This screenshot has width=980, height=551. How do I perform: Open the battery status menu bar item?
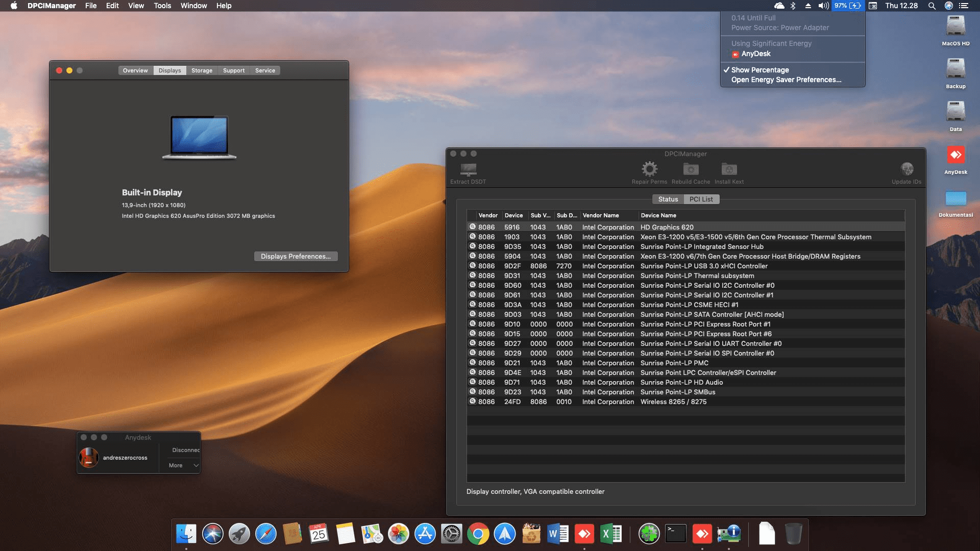pos(847,6)
